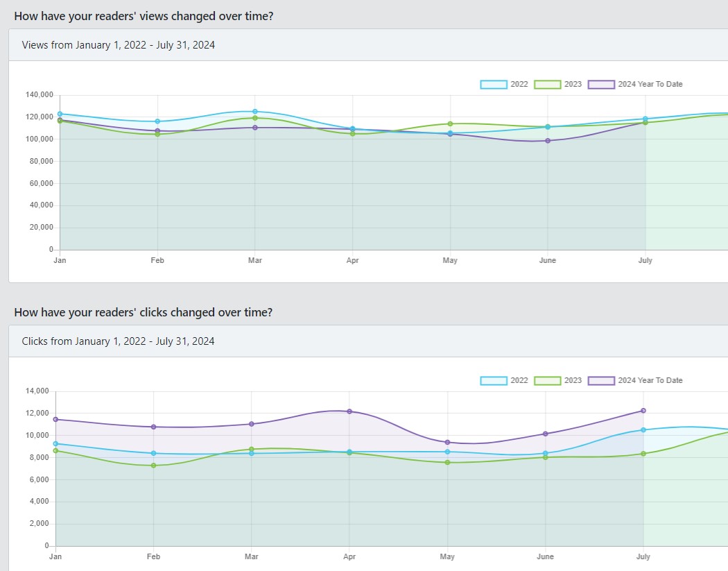The width and height of the screenshot is (728, 571).
Task: Click the 2024 April peak on clicks chart
Action: (349, 411)
